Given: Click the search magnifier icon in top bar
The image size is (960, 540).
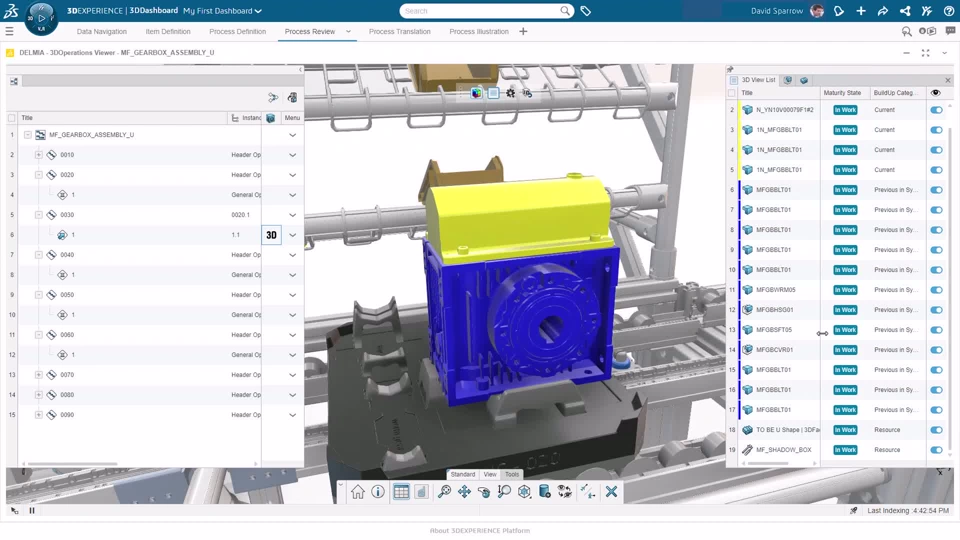Looking at the screenshot, I should (x=565, y=11).
